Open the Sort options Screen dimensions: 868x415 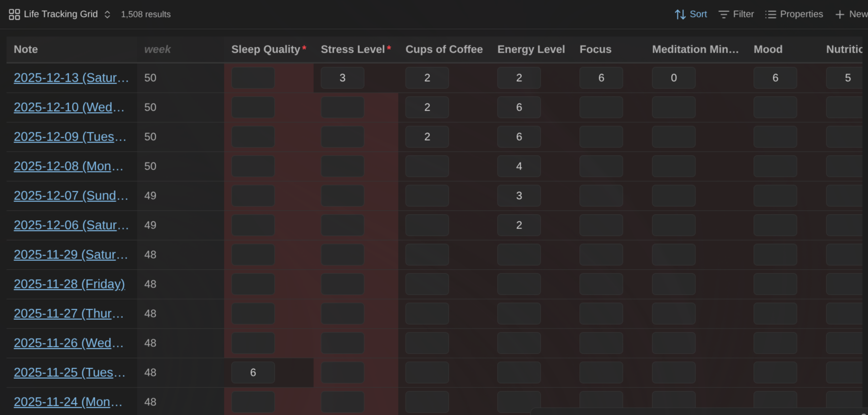[x=691, y=14]
